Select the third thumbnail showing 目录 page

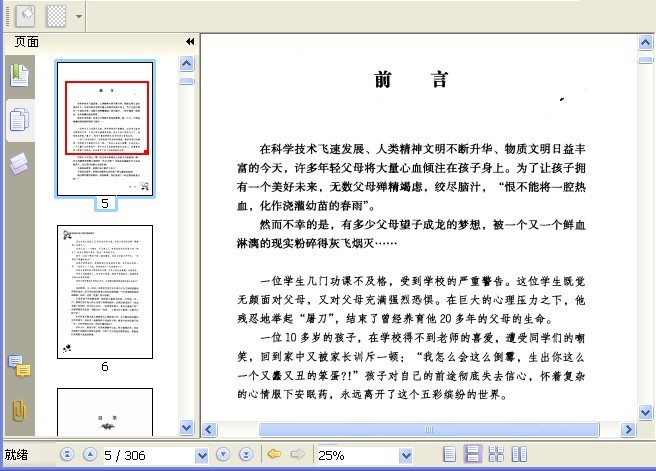tap(105, 412)
